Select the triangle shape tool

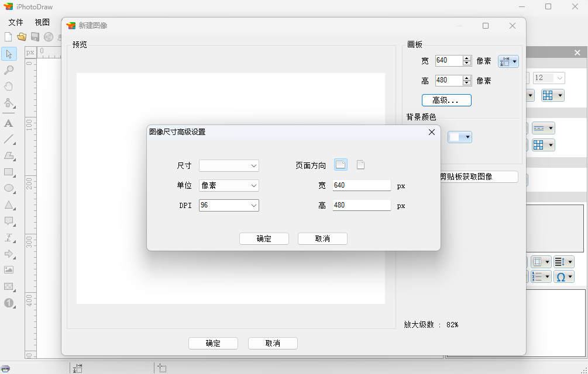coord(9,205)
